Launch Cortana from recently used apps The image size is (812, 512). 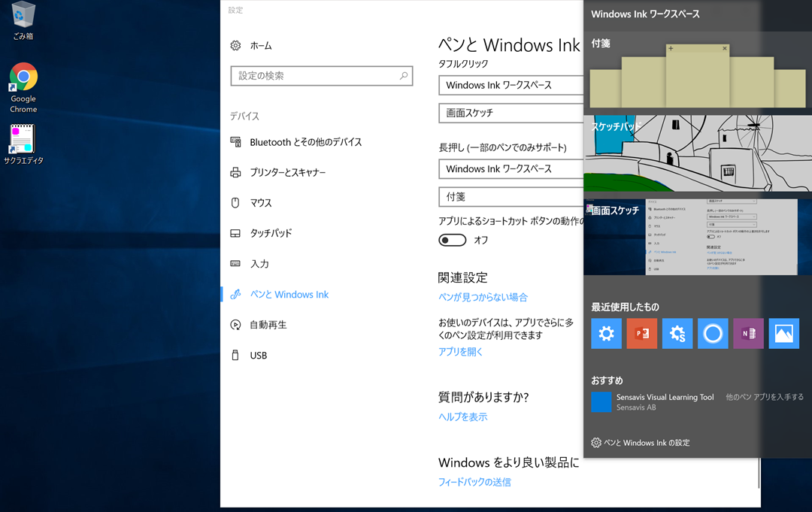(x=713, y=333)
